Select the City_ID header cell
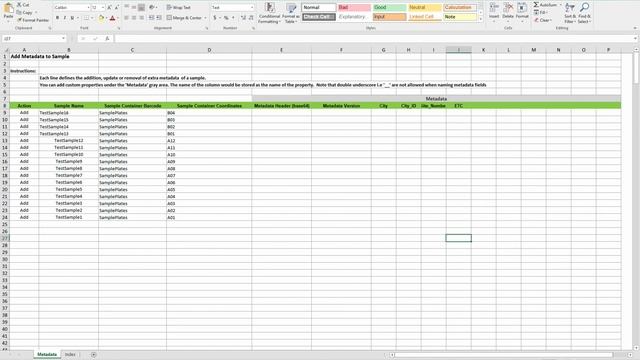Image resolution: width=640 pixels, height=360 pixels. point(408,106)
